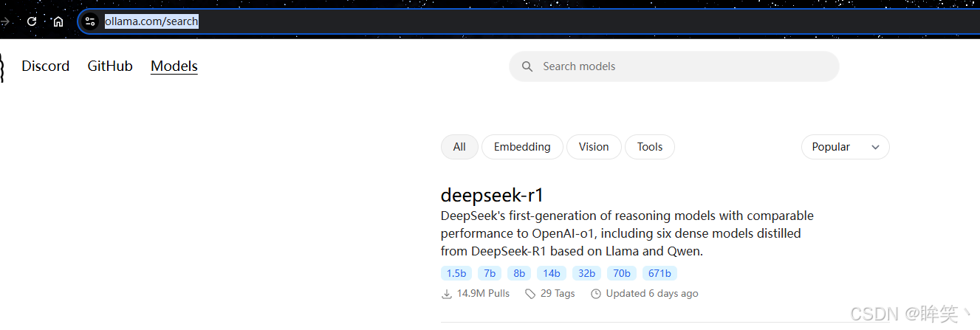Image resolution: width=980 pixels, height=330 pixels.
Task: Open the Discord link
Action: 45,66
